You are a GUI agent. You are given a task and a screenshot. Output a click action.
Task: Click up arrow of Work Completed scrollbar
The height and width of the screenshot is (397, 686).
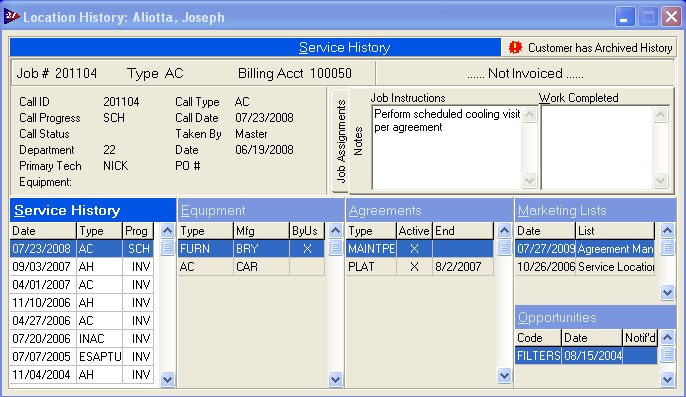pyautogui.click(x=660, y=115)
